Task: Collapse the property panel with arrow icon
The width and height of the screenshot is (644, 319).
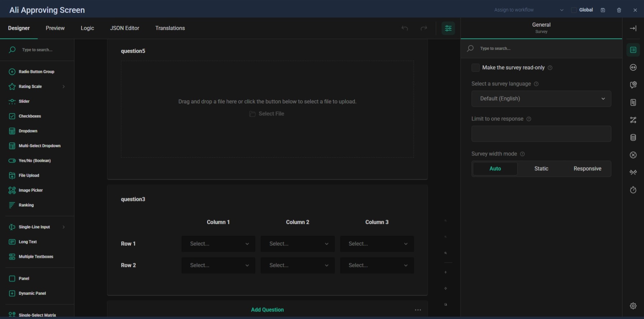Action: (x=633, y=28)
